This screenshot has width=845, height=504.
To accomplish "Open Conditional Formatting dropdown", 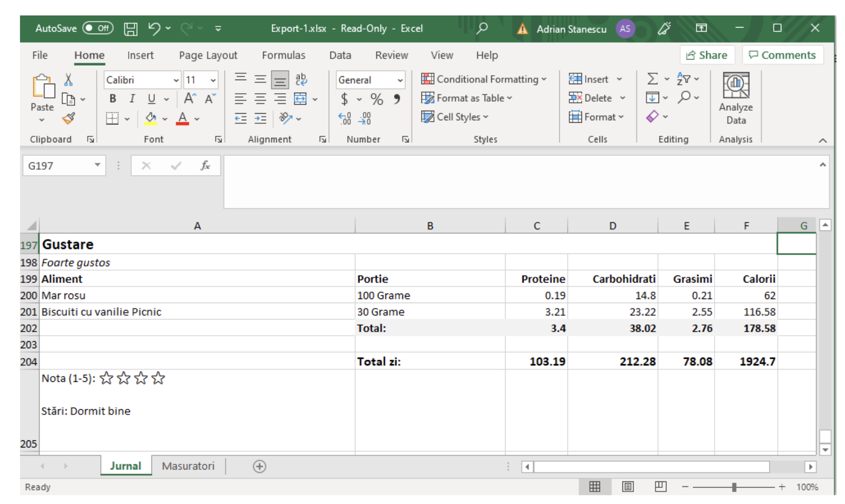I will [x=484, y=79].
